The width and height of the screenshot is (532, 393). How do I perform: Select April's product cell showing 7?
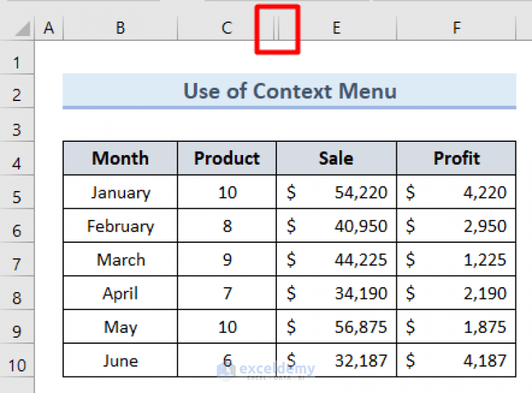pyautogui.click(x=227, y=293)
